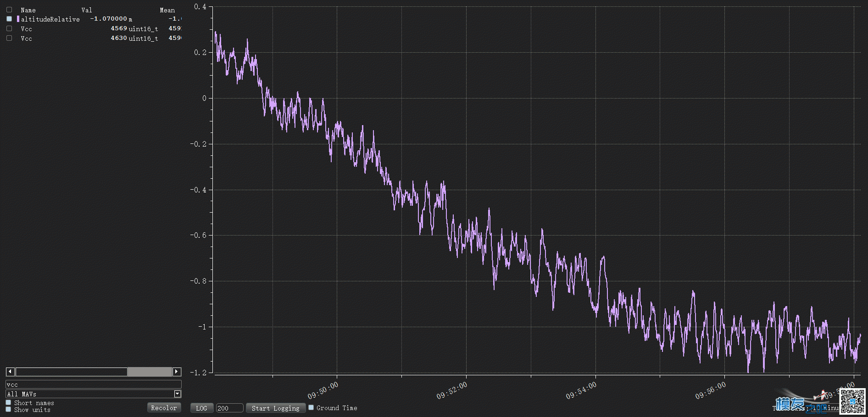This screenshot has width=868, height=417.
Task: Select the -1.070000 altitude value
Action: pos(108,19)
